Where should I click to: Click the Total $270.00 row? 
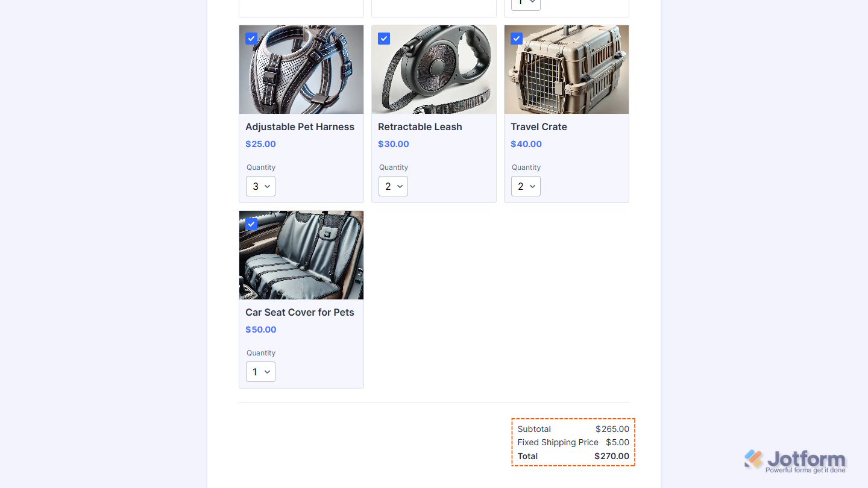[573, 456]
